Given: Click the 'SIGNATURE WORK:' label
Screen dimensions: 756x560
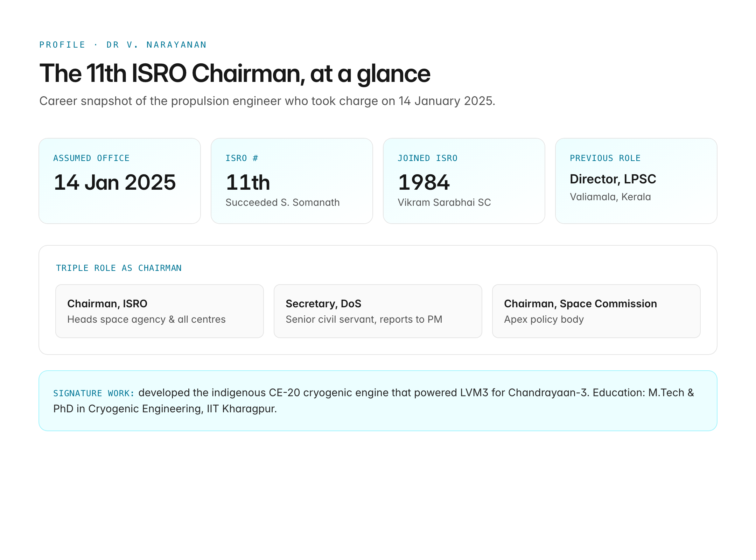Looking at the screenshot, I should click(x=94, y=393).
